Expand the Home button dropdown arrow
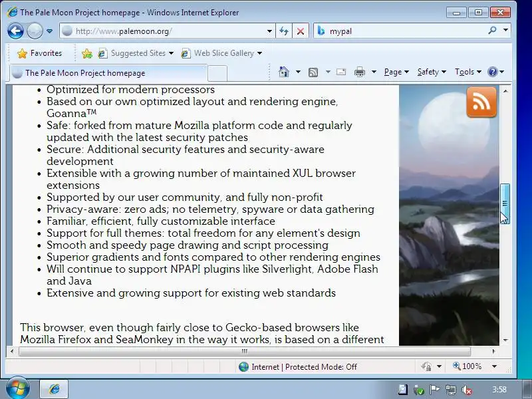This screenshot has width=532, height=399. (298, 72)
